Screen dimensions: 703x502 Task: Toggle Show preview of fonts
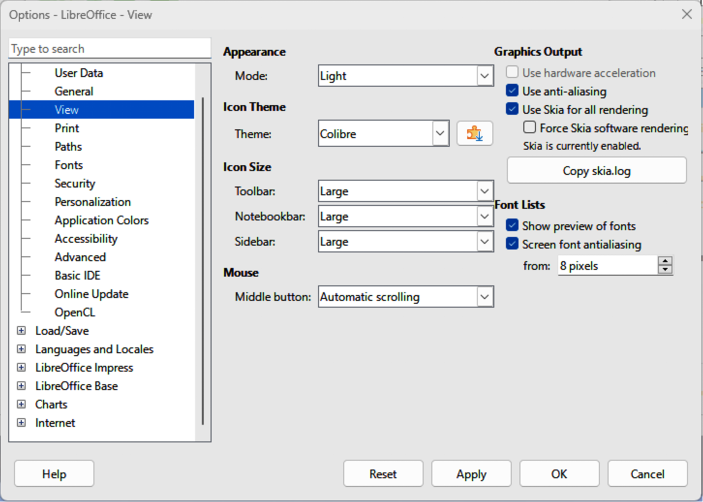(513, 226)
